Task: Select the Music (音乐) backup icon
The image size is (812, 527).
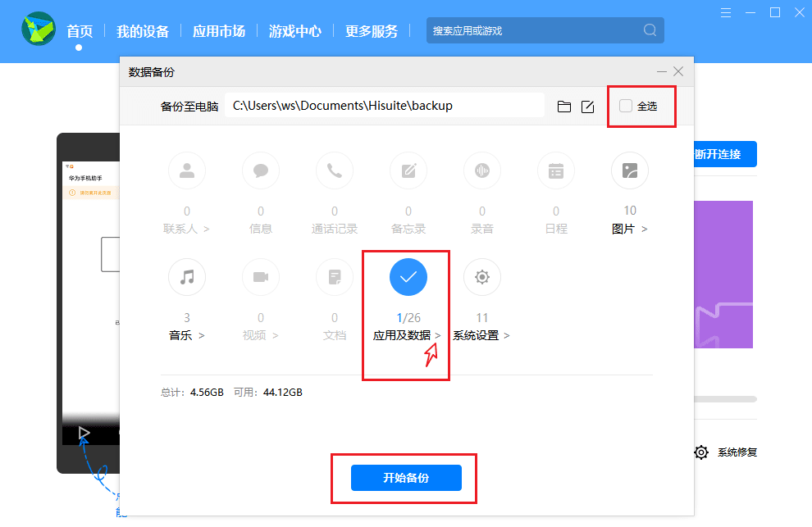Action: (186, 277)
